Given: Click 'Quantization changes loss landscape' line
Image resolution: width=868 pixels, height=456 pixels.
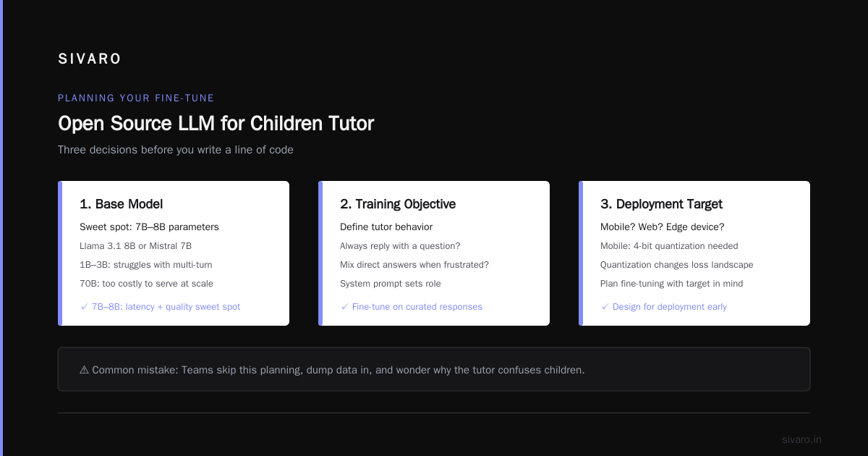Looking at the screenshot, I should [677, 265].
